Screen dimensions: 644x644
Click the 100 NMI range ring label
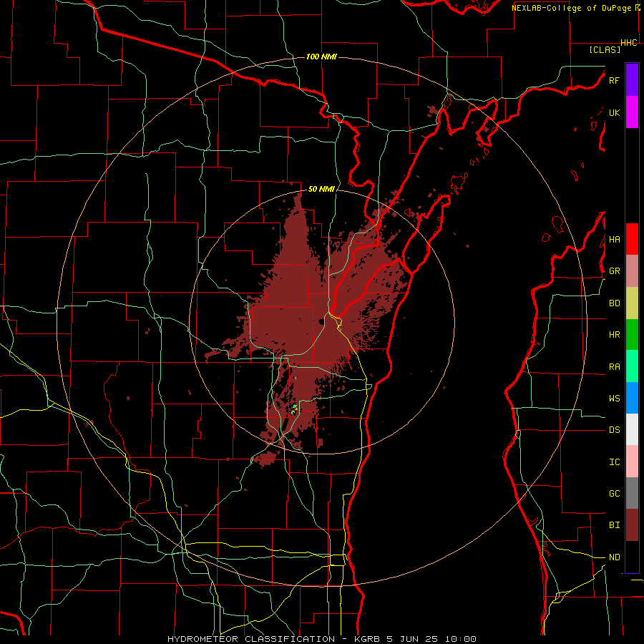[x=321, y=57]
